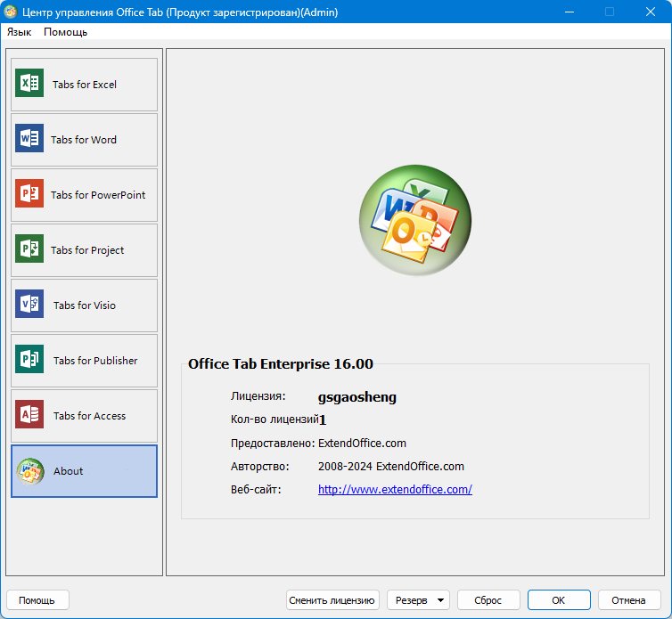Open the extendoffice.com website link
This screenshot has width=672, height=619.
(x=395, y=489)
